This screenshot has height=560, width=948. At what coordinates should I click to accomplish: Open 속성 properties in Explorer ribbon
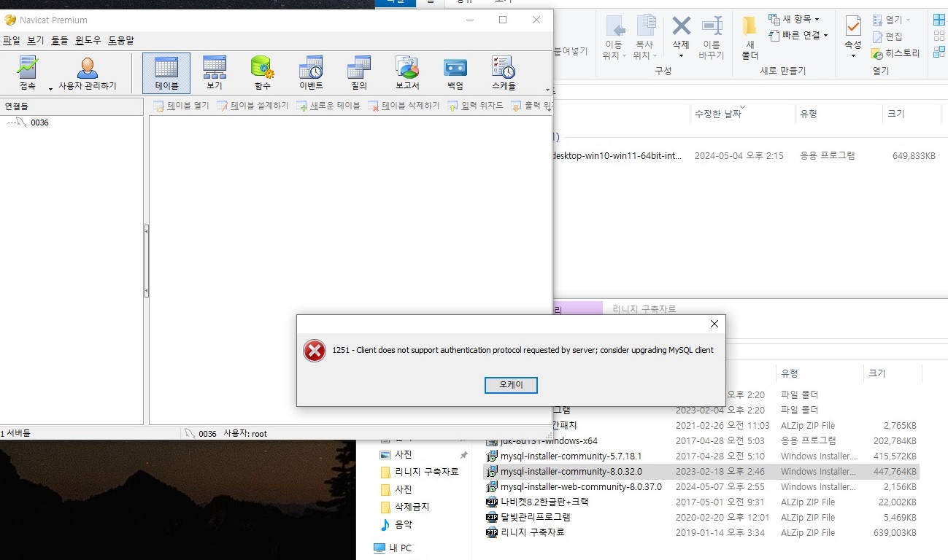852,32
